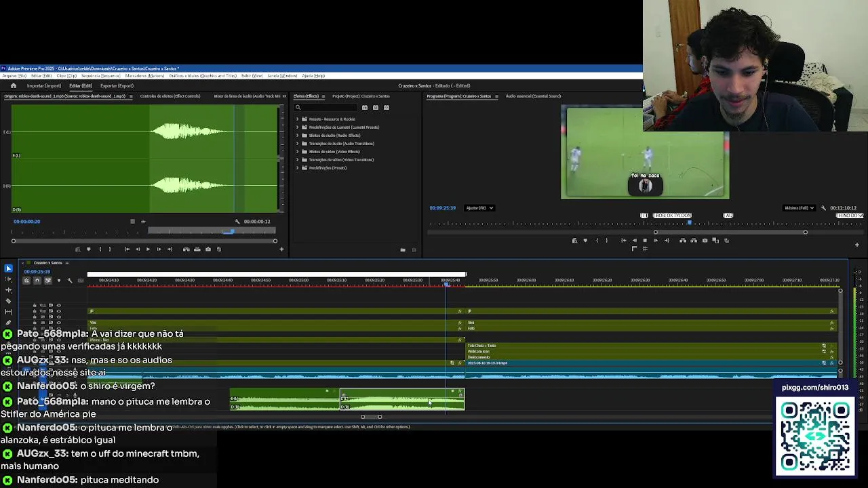This screenshot has height=488, width=868.
Task: Go to Out point in Source monitor
Action: point(170,249)
